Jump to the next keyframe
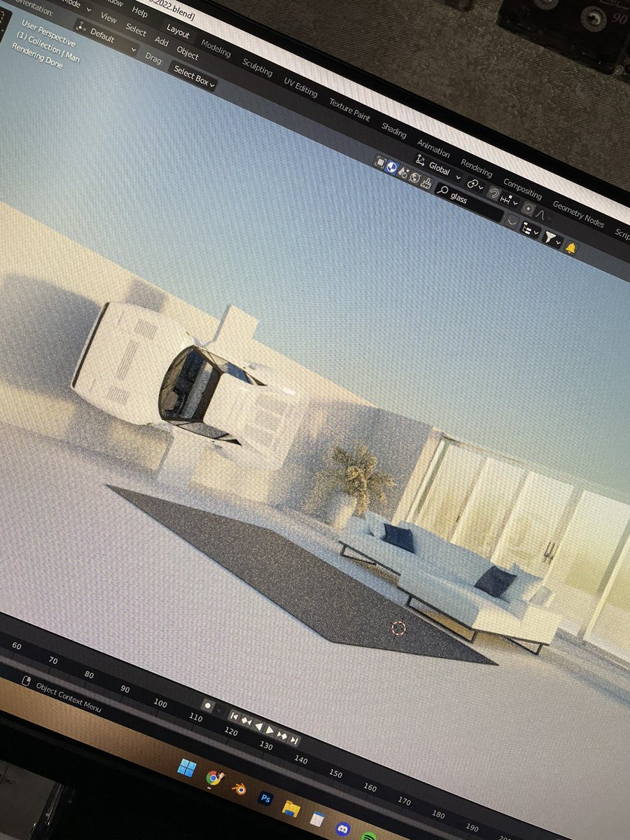The height and width of the screenshot is (840, 630). coord(282,735)
